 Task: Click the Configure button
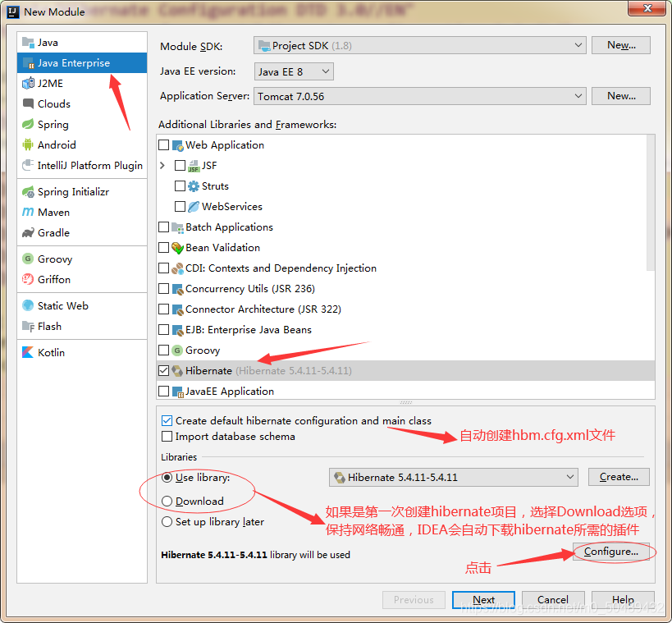click(x=611, y=552)
